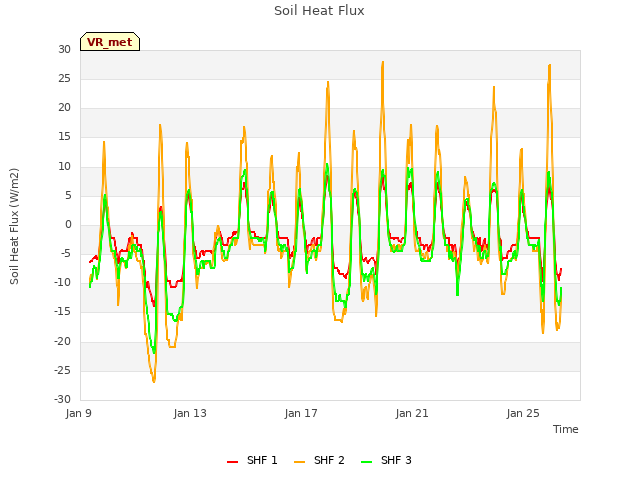Click the -15 y-axis tick label
The height and width of the screenshot is (480, 640).
pyautogui.click(x=63, y=312)
